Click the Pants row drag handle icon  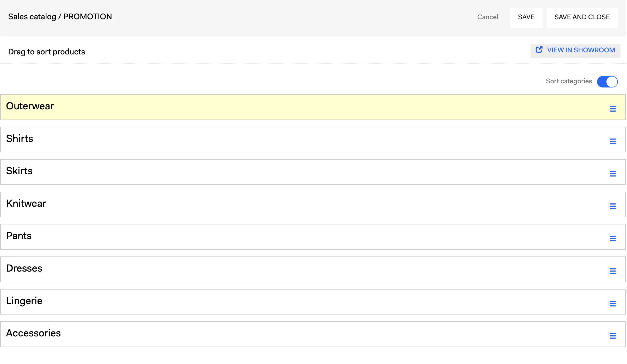point(613,239)
